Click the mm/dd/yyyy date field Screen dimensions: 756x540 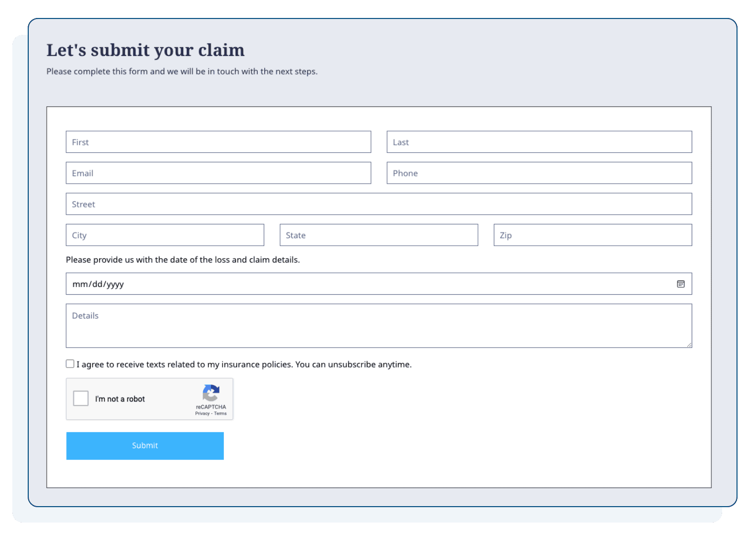point(359,284)
